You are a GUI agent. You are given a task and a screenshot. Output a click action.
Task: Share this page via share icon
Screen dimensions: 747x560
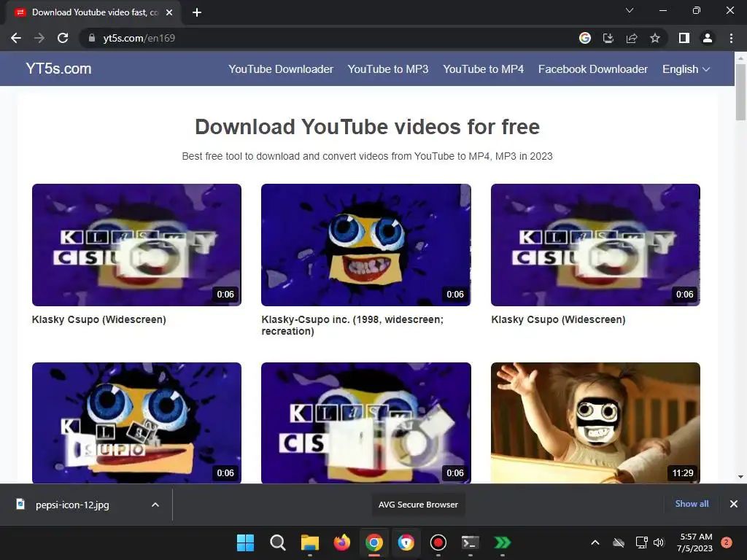(x=632, y=38)
